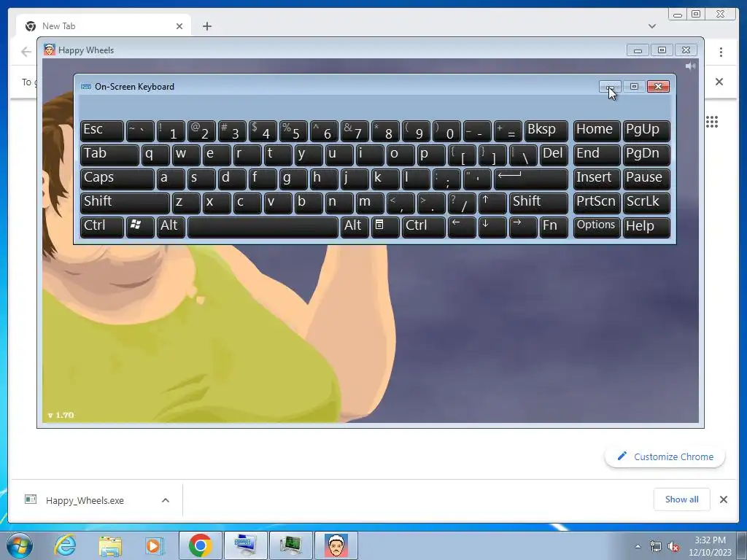This screenshot has width=747, height=560.
Task: Click the down arrow key
Action: tap(492, 227)
